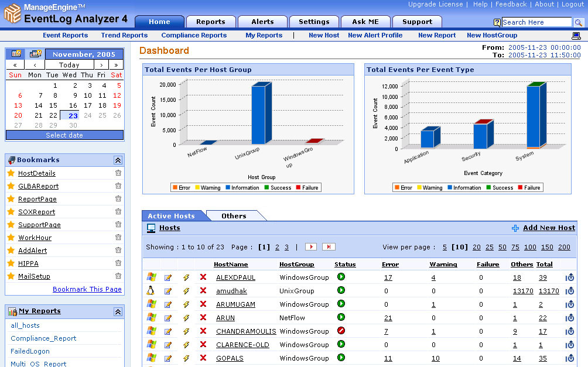
Task: Click the edit icon for host ALEXDPAUL
Action: [168, 277]
